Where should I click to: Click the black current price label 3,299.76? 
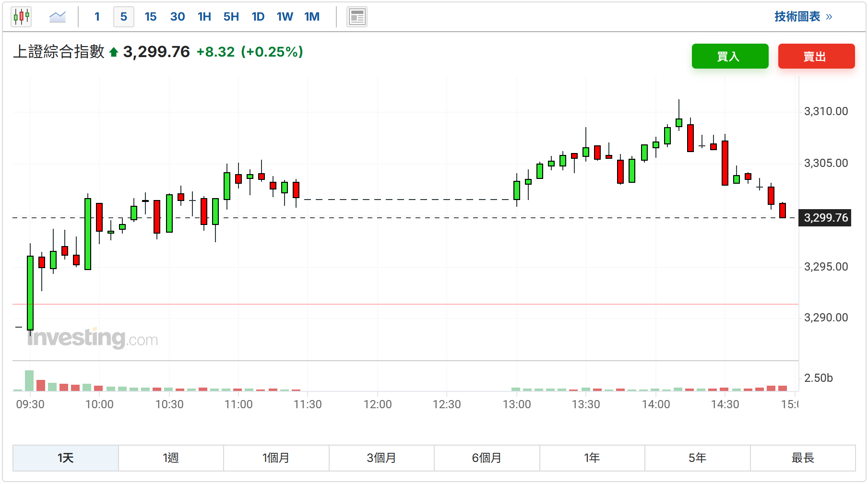[825, 218]
